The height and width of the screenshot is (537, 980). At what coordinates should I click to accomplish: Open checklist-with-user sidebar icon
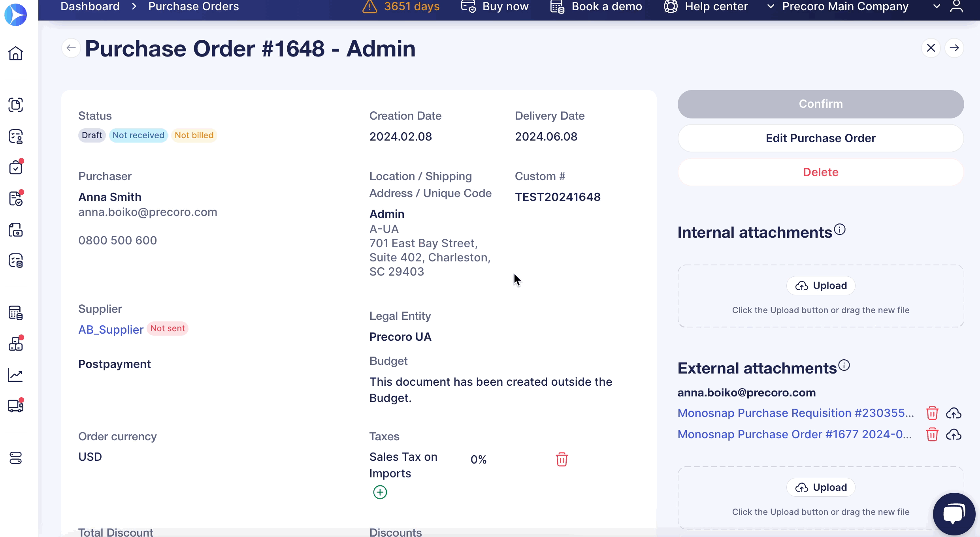[16, 136]
